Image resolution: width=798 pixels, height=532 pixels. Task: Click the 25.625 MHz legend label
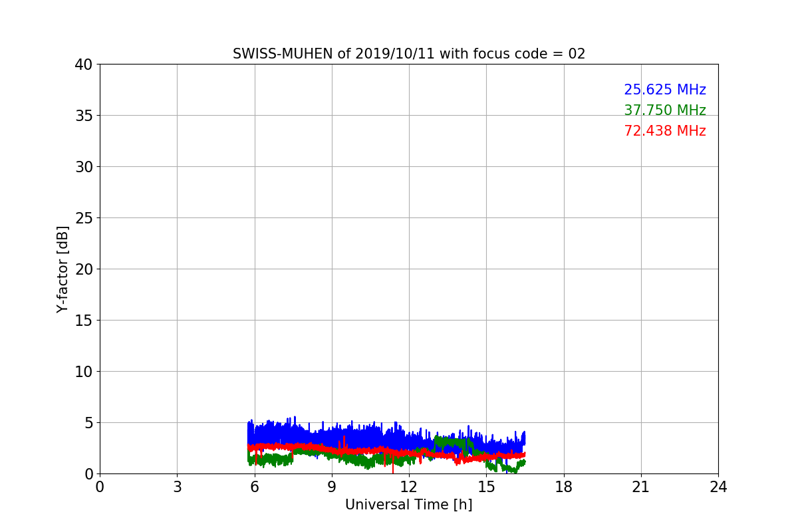pyautogui.click(x=665, y=90)
